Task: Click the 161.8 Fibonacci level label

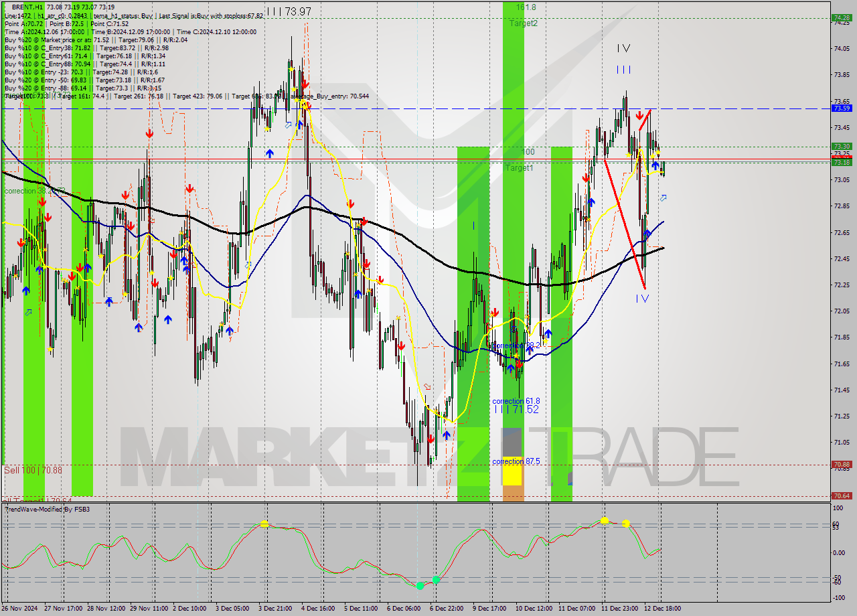Action: pyautogui.click(x=525, y=7)
